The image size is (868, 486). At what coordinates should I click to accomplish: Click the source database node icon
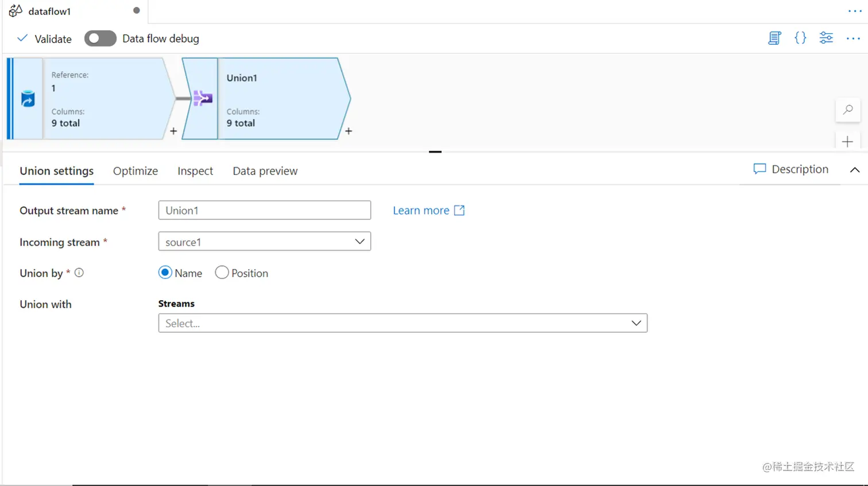pyautogui.click(x=28, y=99)
